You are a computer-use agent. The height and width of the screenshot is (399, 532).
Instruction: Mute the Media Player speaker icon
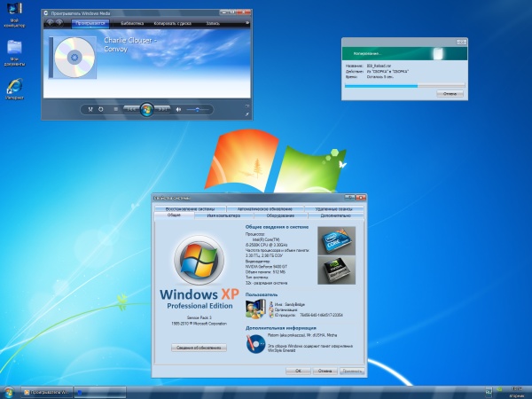(178, 109)
